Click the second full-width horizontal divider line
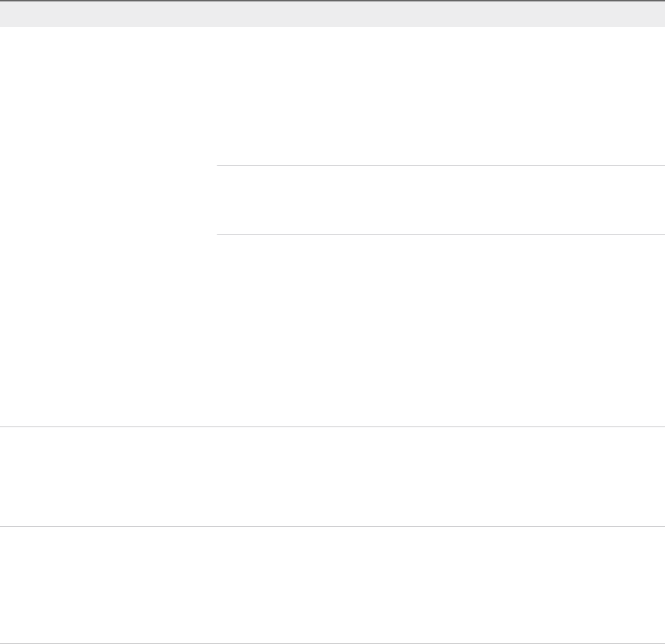 332,526
